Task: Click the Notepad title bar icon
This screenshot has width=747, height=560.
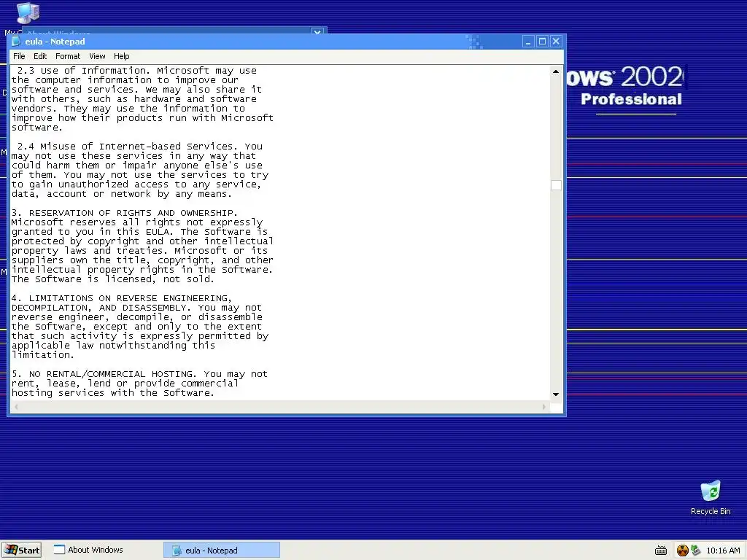Action: [16, 42]
